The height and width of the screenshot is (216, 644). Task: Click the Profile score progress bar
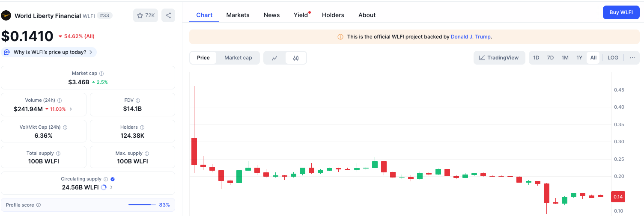pyautogui.click(x=142, y=205)
